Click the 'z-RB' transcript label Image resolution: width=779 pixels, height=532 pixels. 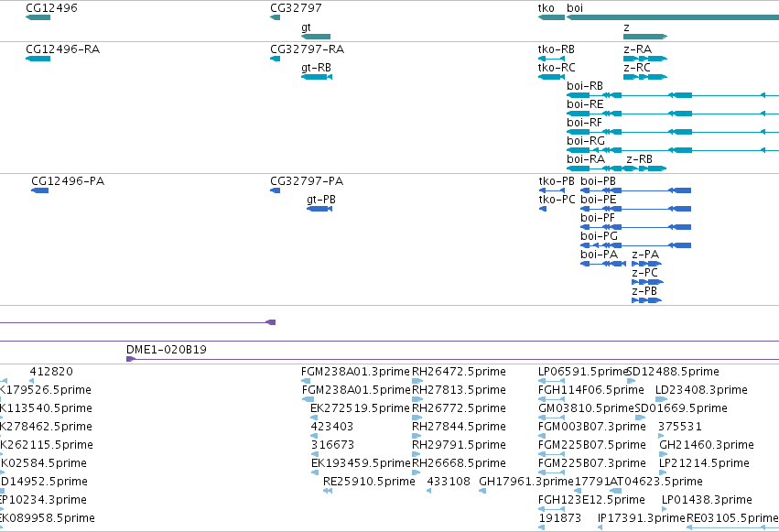point(639,159)
